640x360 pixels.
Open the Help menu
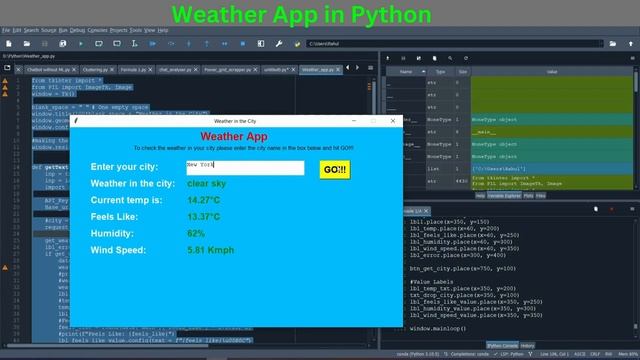coord(163,30)
